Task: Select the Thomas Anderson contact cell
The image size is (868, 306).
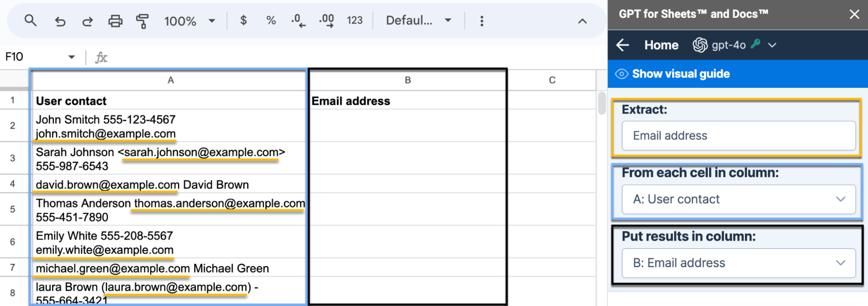Action: [169, 210]
